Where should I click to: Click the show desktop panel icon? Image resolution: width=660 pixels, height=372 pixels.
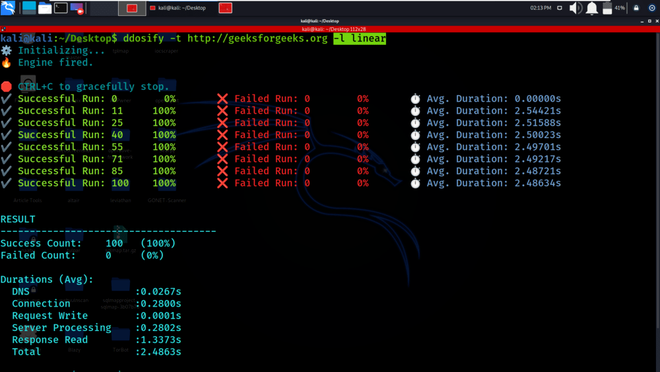coord(29,8)
